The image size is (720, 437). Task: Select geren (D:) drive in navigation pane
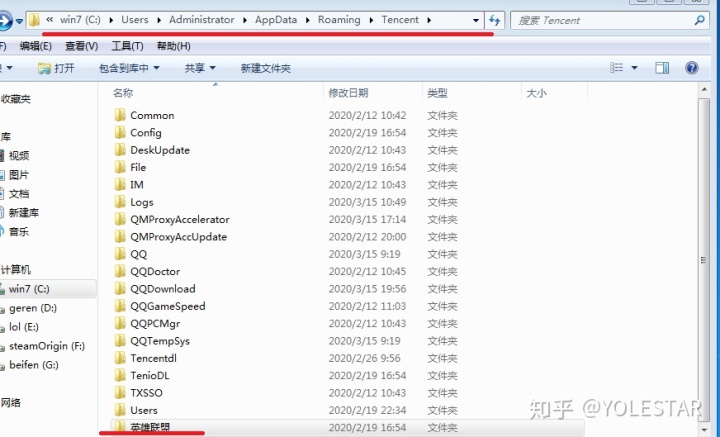[33, 308]
